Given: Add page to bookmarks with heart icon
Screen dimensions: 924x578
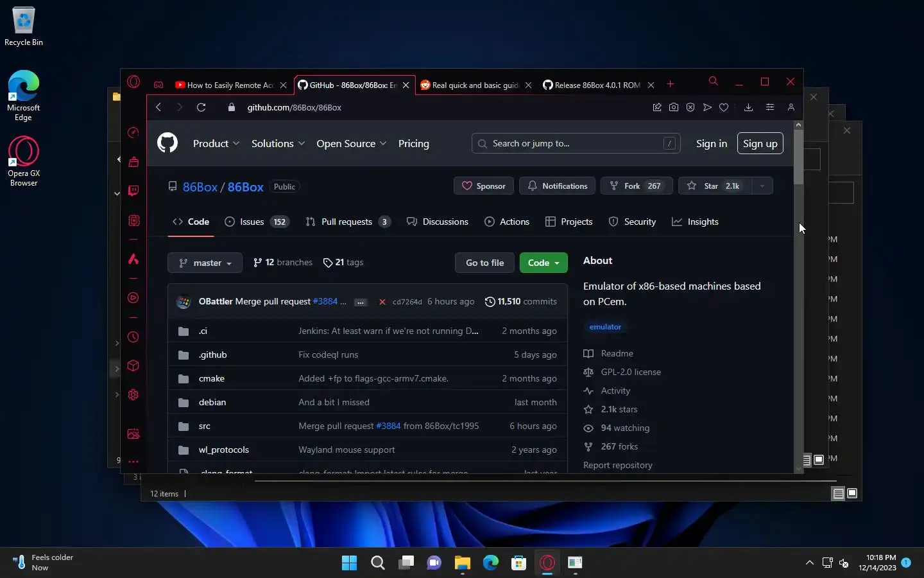Looking at the screenshot, I should (x=724, y=107).
